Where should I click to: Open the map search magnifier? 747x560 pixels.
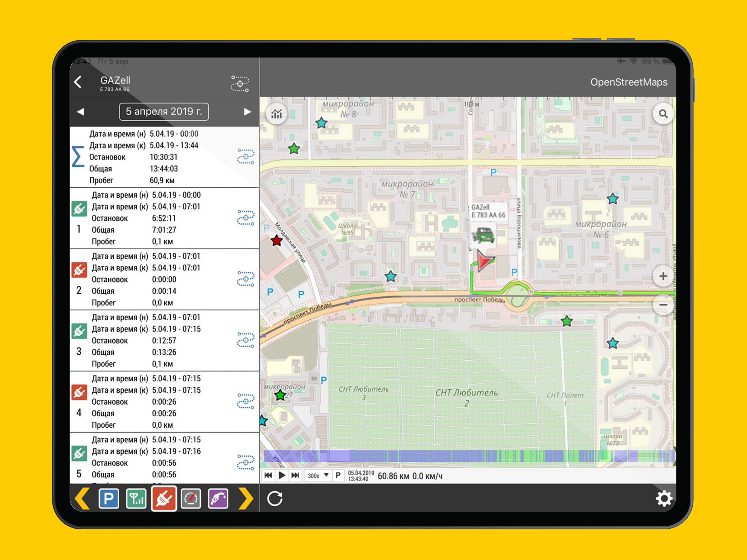(663, 114)
